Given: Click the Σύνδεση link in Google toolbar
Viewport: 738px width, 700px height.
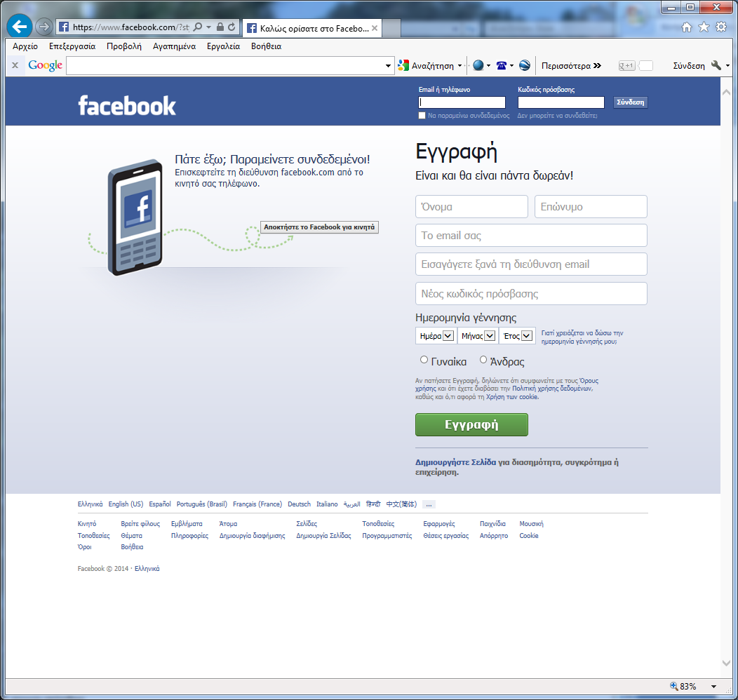Looking at the screenshot, I should 689,65.
